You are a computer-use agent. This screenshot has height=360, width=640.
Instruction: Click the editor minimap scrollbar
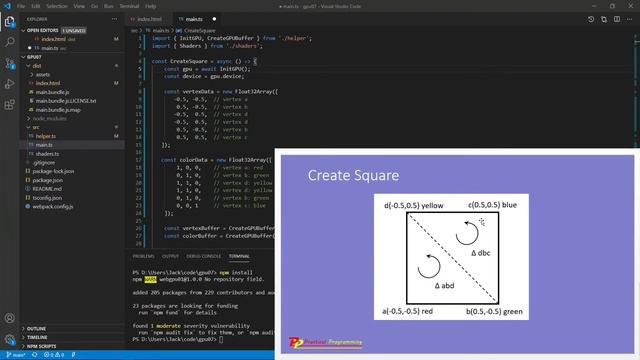pos(636,92)
